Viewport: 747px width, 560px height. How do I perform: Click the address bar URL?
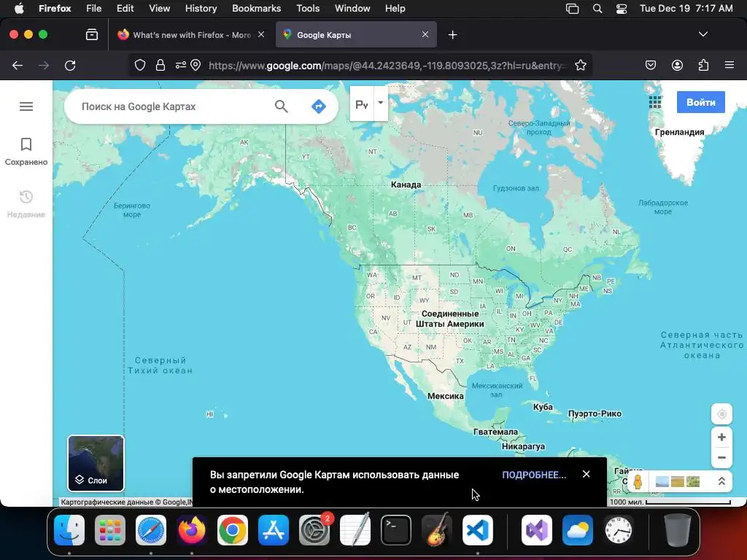click(x=387, y=66)
